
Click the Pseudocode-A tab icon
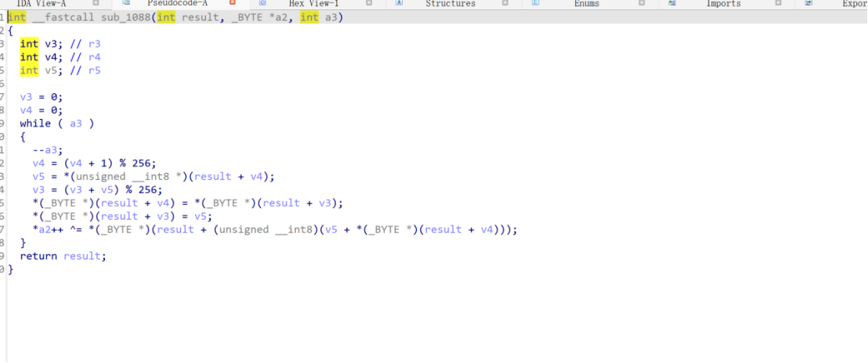[126, 3]
